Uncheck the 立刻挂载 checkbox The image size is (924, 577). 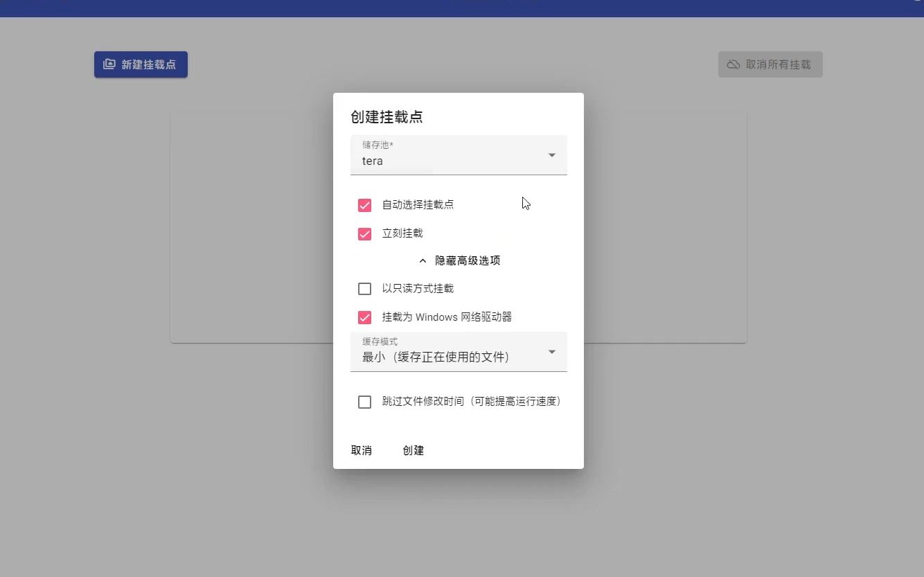[x=364, y=234]
